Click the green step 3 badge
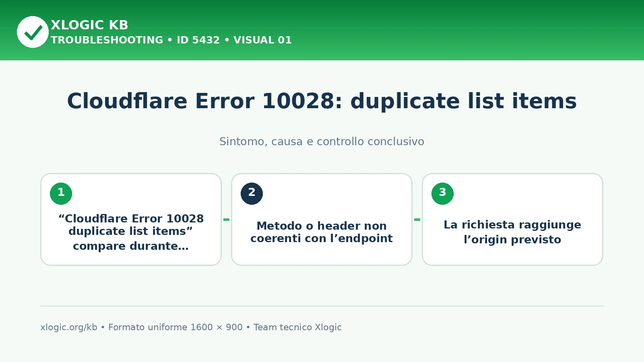The height and width of the screenshot is (362, 644). coord(442,193)
